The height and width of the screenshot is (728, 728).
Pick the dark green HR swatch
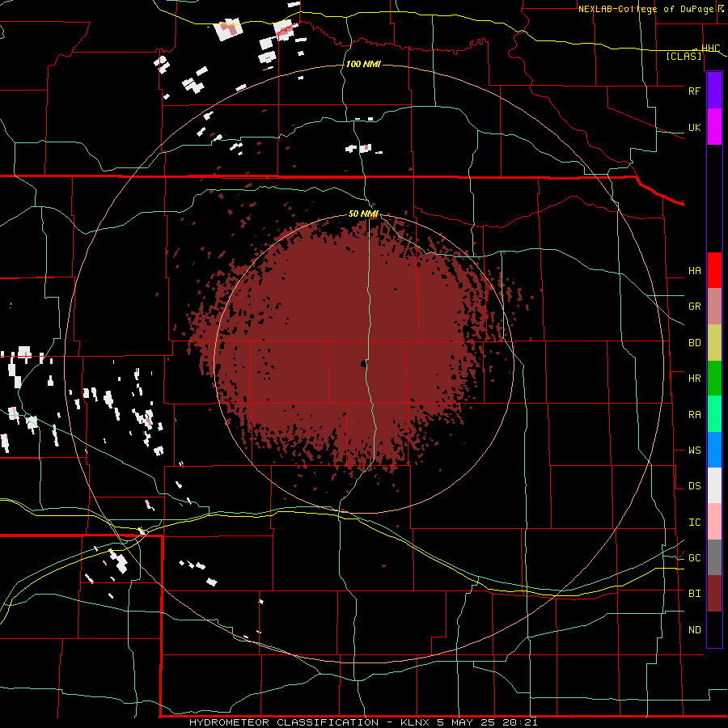(714, 379)
